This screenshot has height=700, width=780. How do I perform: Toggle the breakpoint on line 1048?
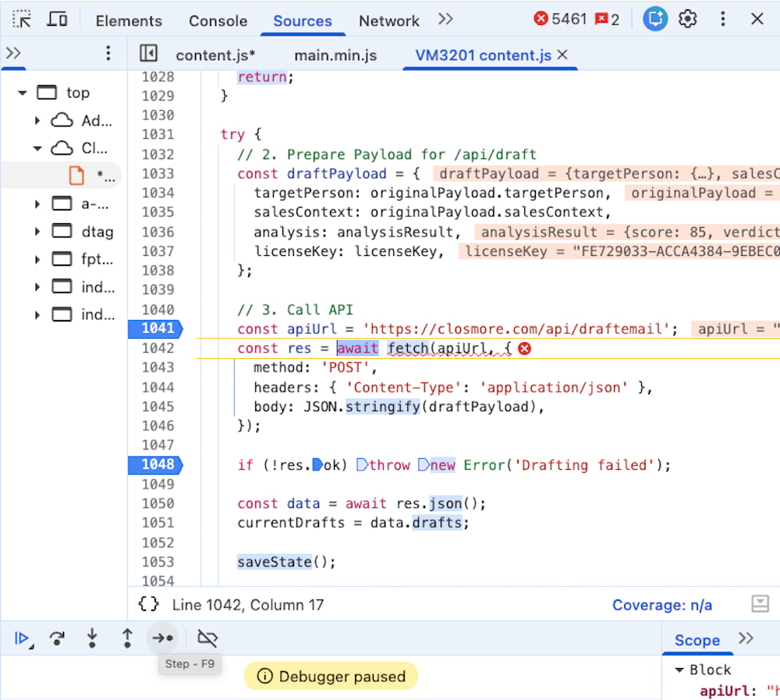point(156,464)
